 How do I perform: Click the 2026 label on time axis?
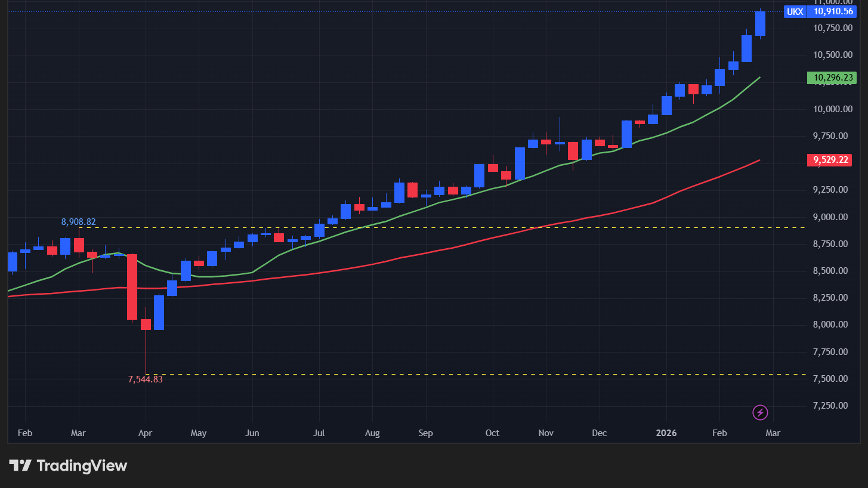pos(666,433)
